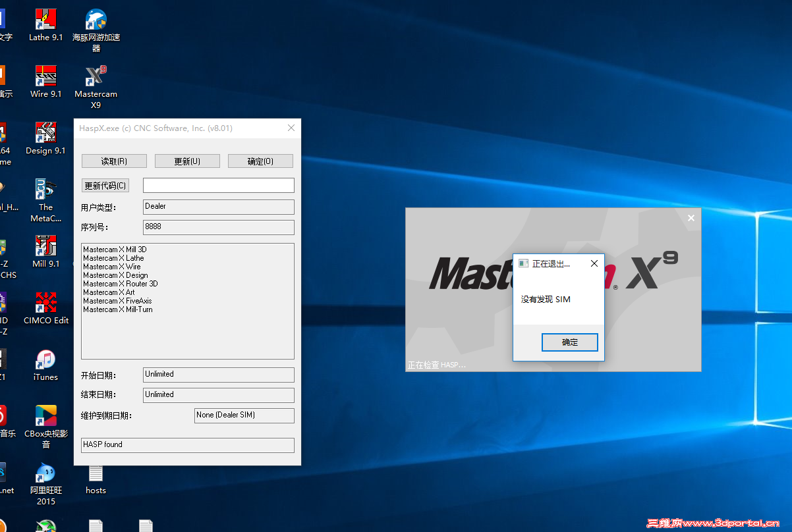792x532 pixels.
Task: Click the HASP found status text
Action: pos(103,444)
